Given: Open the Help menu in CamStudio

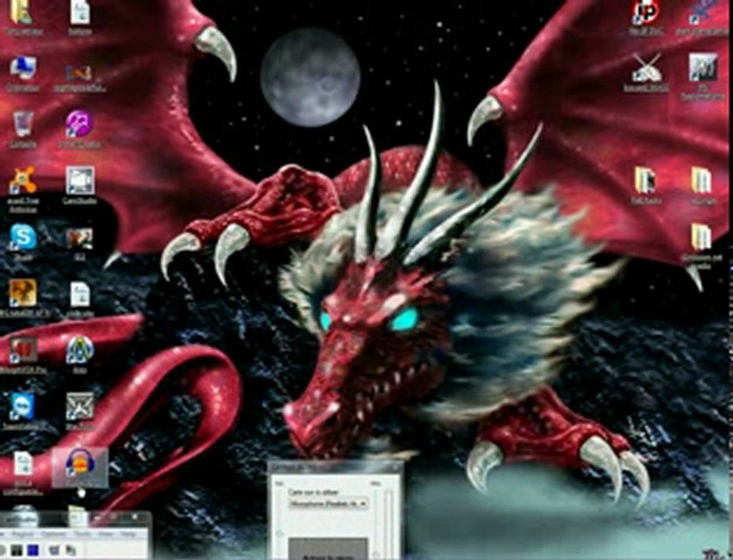Looking at the screenshot, I should coord(128,534).
